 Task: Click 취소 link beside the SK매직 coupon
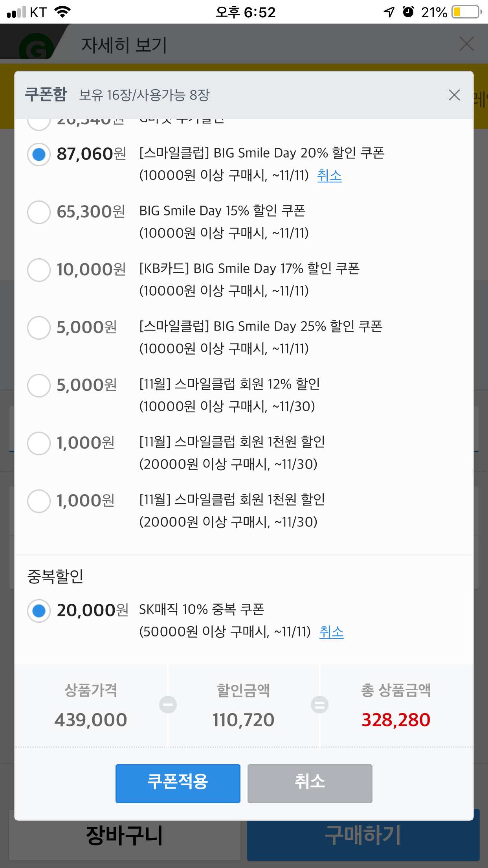[x=331, y=632]
